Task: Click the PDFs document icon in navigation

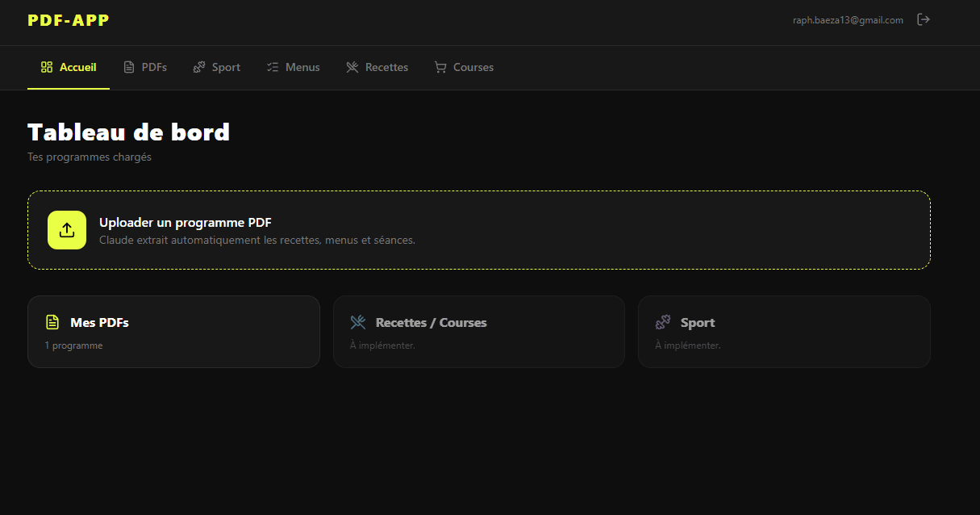Action: coord(129,67)
